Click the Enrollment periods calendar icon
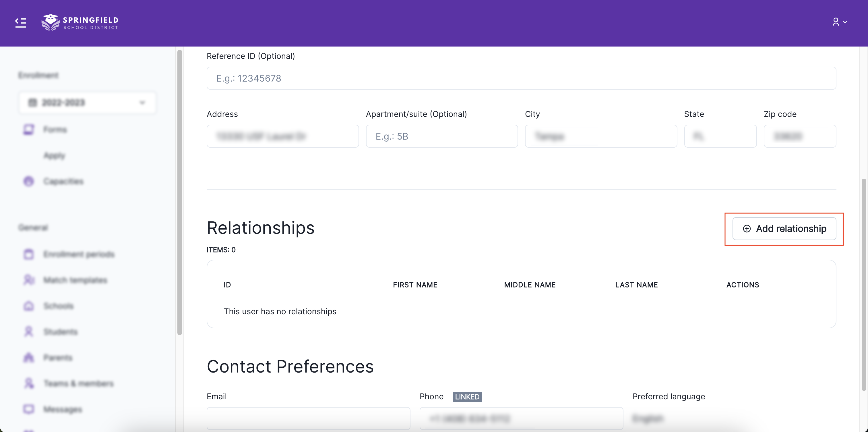 pyautogui.click(x=29, y=254)
